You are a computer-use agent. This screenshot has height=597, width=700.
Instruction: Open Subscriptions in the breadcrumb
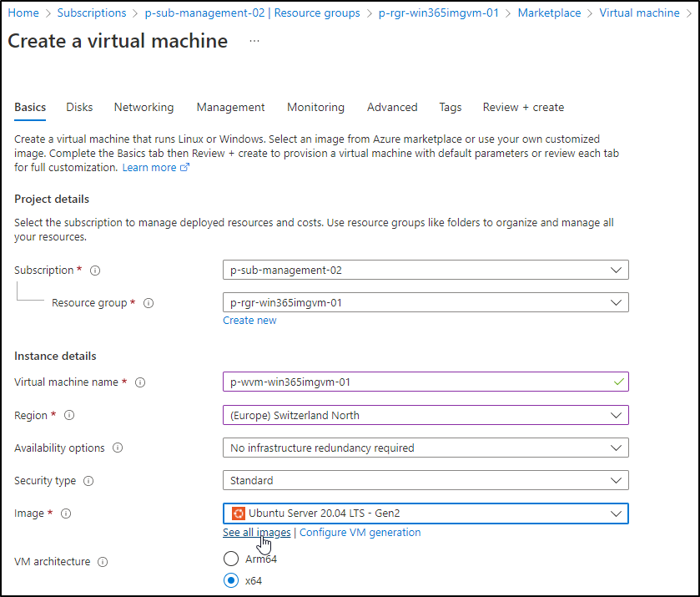92,13
